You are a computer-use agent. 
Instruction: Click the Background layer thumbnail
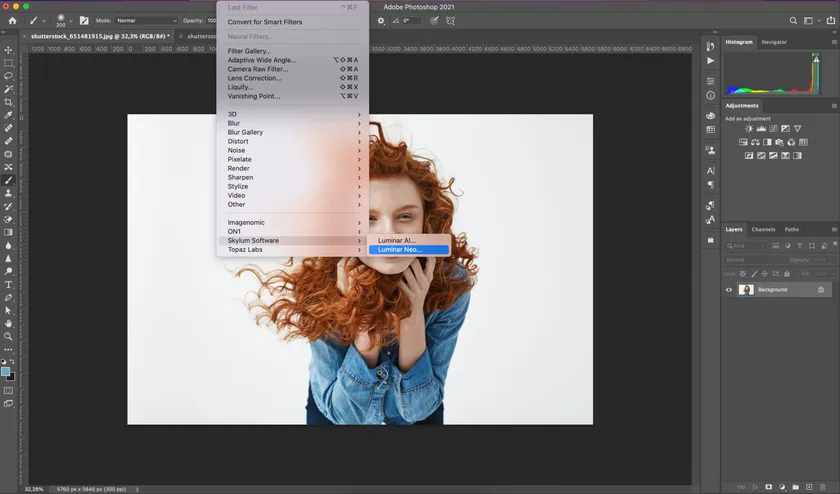pos(746,290)
